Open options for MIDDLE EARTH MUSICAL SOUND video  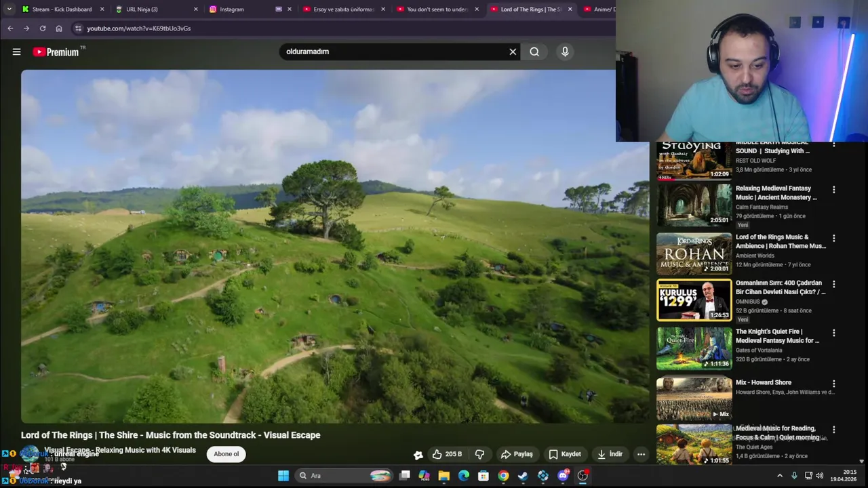834,145
